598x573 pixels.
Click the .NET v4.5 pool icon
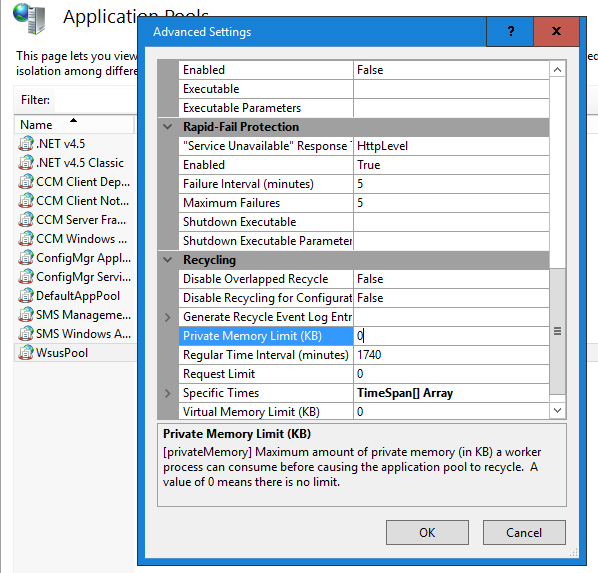[x=26, y=144]
